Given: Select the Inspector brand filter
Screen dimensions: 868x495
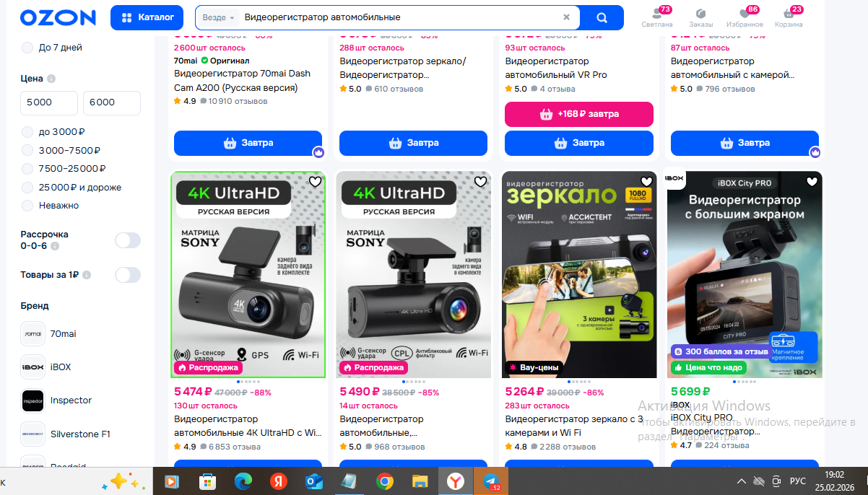Looking at the screenshot, I should (x=56, y=400).
